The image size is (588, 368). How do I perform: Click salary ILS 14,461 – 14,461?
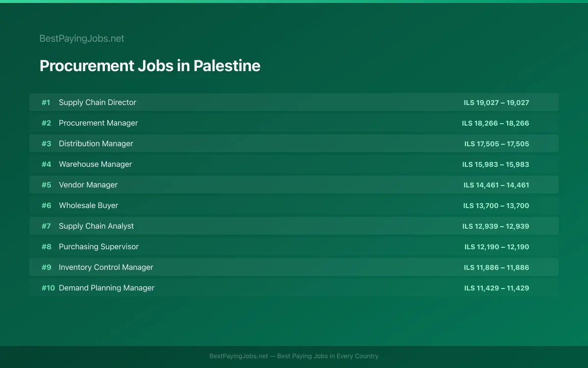pos(496,185)
